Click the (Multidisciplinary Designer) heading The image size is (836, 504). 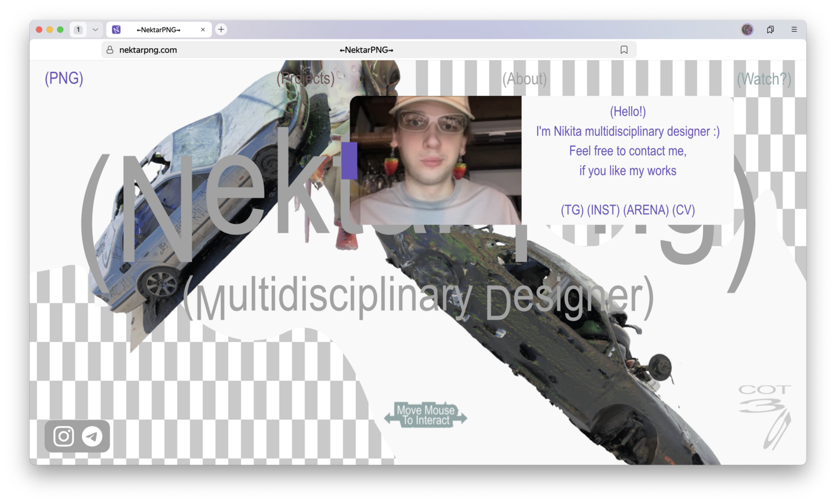click(x=418, y=297)
